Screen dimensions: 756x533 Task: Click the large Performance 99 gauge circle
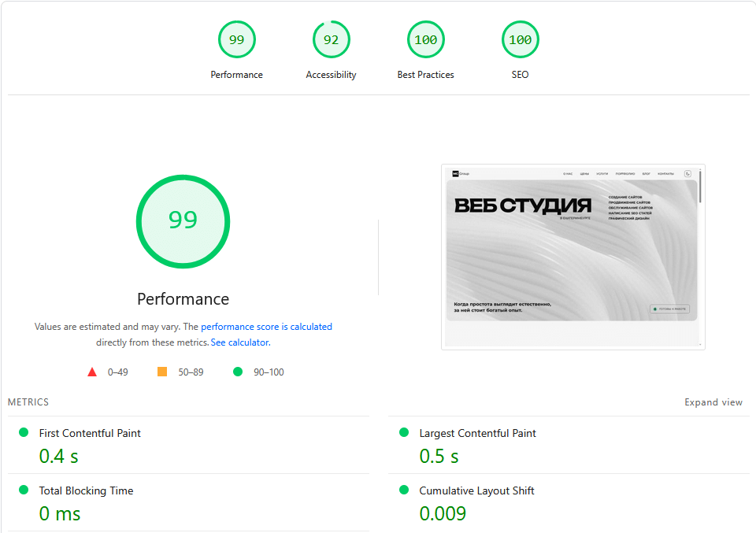click(183, 220)
